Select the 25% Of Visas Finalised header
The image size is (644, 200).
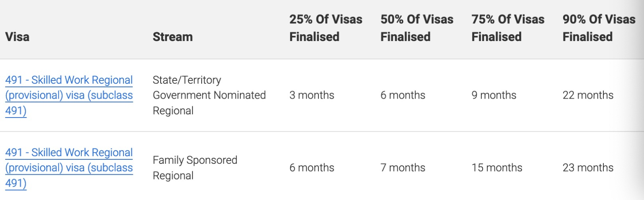(326, 28)
